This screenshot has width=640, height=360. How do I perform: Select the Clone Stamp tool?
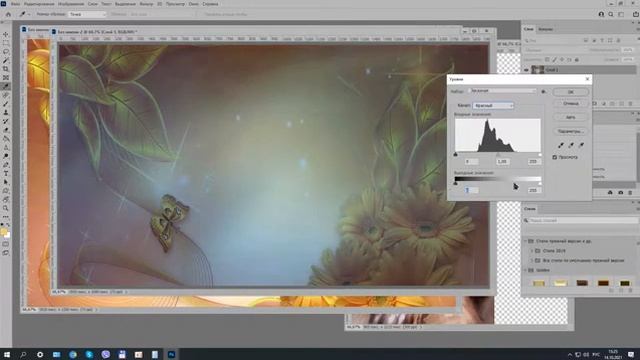[x=6, y=112]
